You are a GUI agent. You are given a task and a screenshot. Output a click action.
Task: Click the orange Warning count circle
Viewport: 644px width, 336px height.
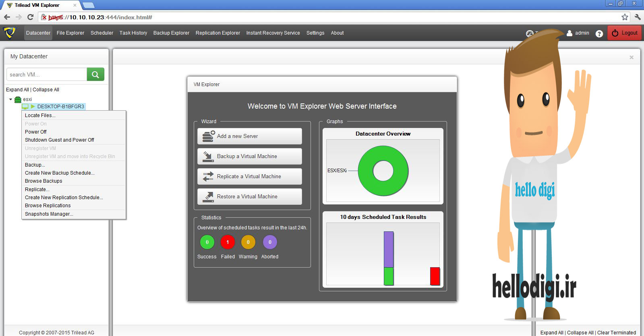point(248,242)
